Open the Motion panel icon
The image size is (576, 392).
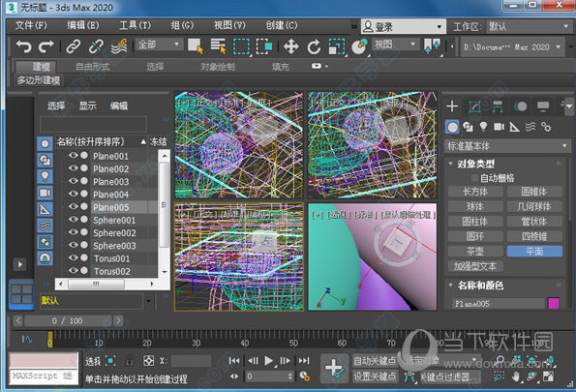(x=520, y=106)
